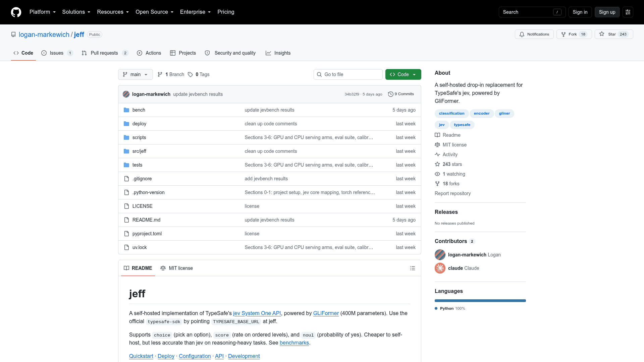This screenshot has width=644, height=362.
Task: Open the classification topic tag
Action: 452,113
